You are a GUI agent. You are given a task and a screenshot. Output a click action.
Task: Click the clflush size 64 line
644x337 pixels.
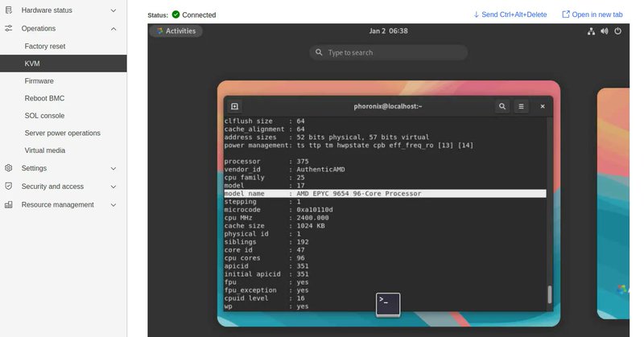coord(264,121)
